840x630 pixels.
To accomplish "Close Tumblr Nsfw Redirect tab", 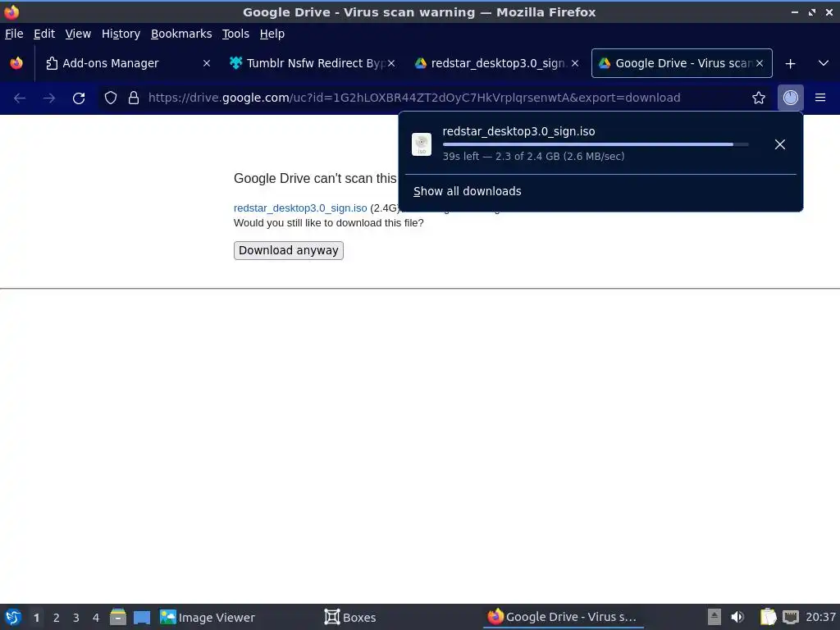I will [391, 63].
